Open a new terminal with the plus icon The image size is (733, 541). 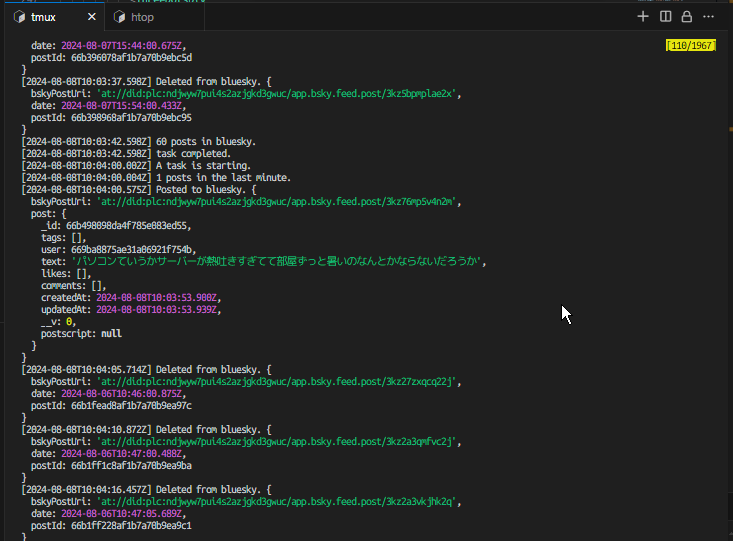[643, 17]
